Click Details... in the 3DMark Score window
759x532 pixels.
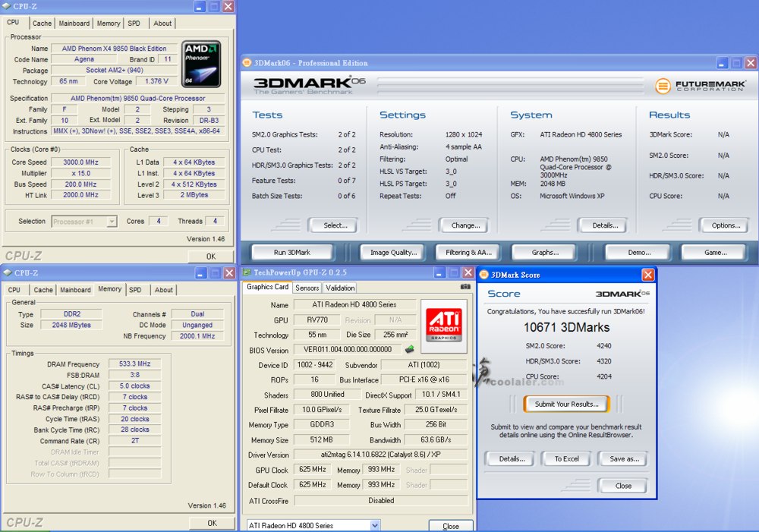[x=512, y=458]
